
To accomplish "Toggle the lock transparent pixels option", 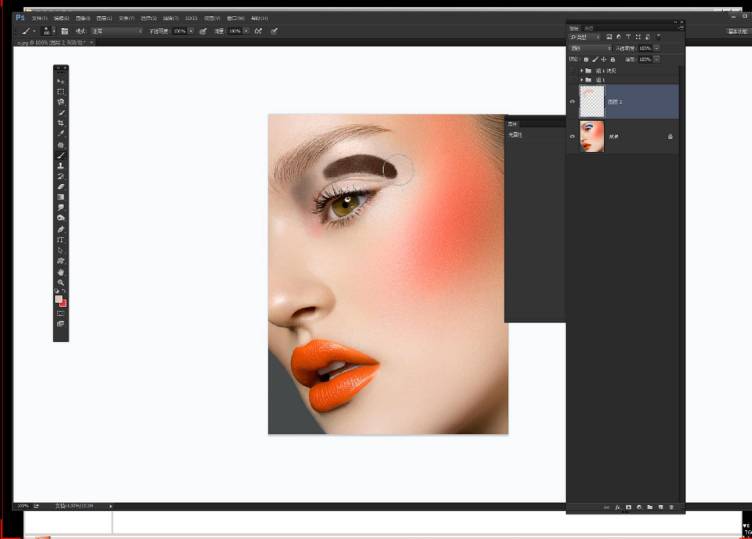I will pyautogui.click(x=586, y=59).
